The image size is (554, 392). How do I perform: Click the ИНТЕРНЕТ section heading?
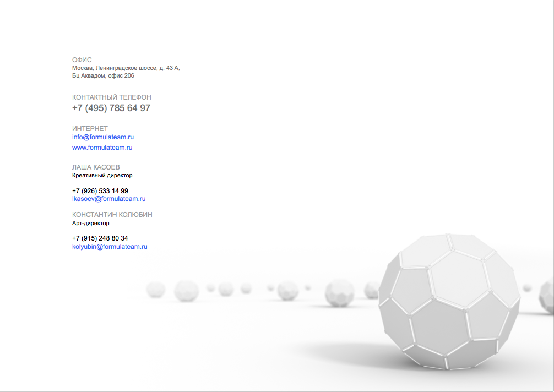coord(90,128)
